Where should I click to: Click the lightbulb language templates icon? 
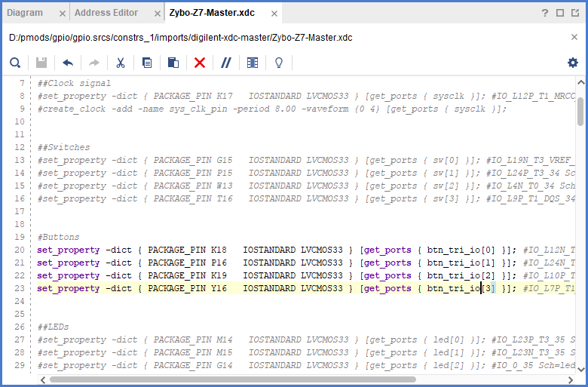279,63
